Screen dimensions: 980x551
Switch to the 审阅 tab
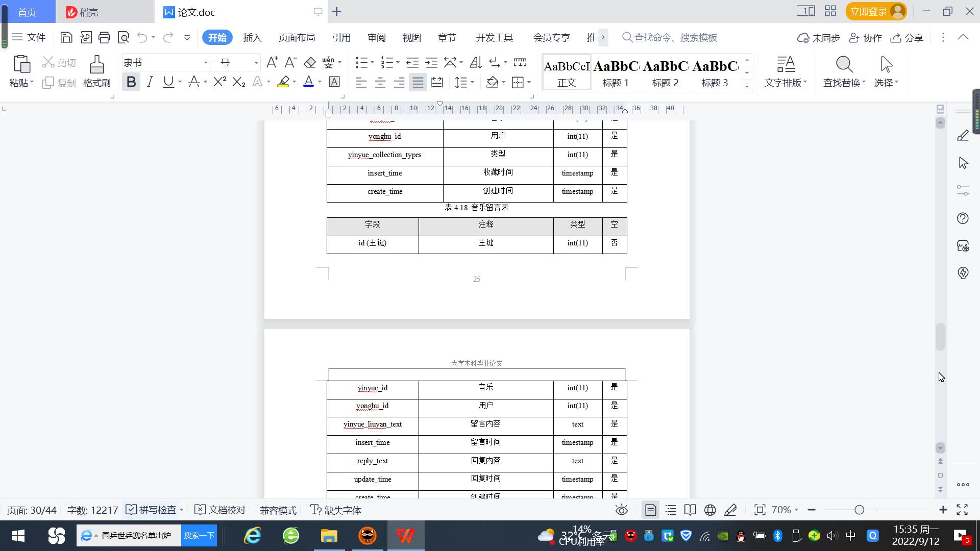tap(377, 37)
